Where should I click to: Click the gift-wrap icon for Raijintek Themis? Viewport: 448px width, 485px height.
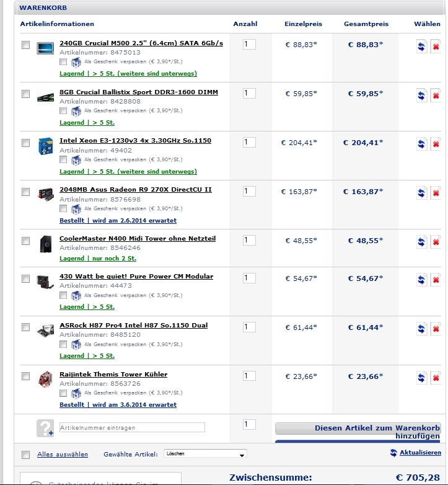pos(76,393)
